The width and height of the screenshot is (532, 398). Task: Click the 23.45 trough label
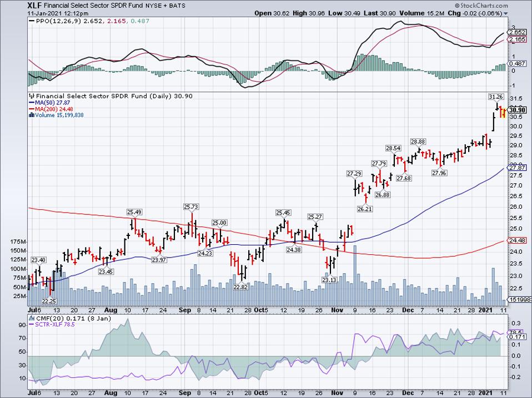(106, 271)
